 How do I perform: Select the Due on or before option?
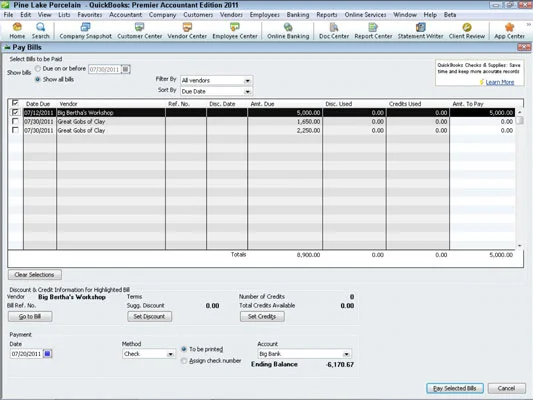point(38,69)
